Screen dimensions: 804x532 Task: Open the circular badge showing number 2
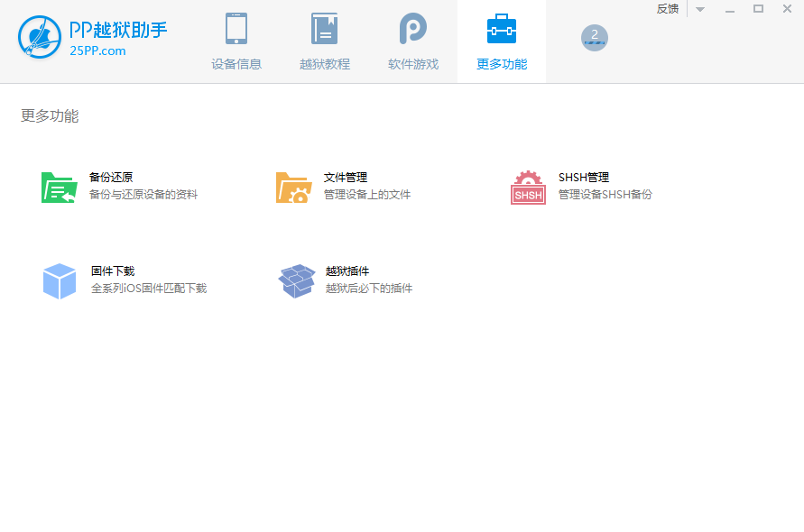pyautogui.click(x=595, y=38)
